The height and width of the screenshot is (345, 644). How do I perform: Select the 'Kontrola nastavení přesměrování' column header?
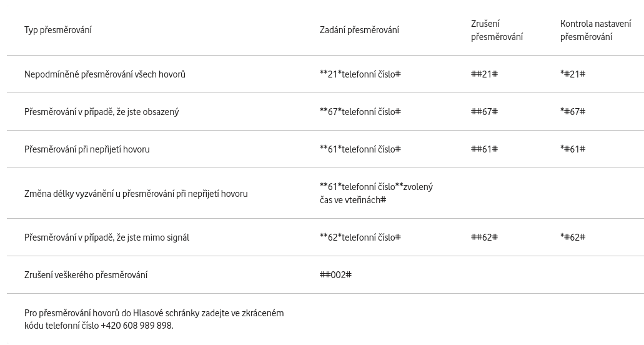pyautogui.click(x=595, y=30)
